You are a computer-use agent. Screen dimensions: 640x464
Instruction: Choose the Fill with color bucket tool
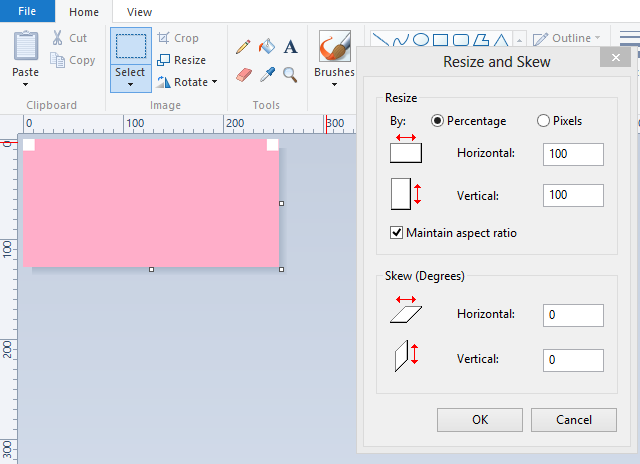point(267,47)
